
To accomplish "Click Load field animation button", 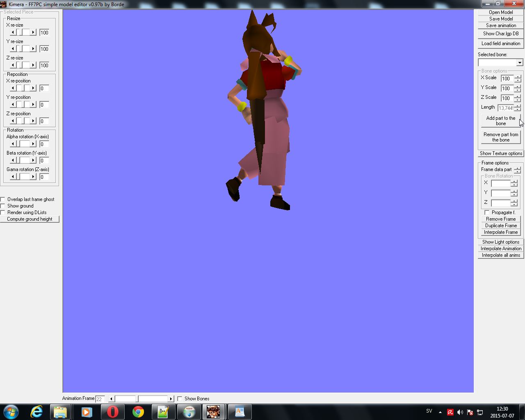I will tap(501, 43).
